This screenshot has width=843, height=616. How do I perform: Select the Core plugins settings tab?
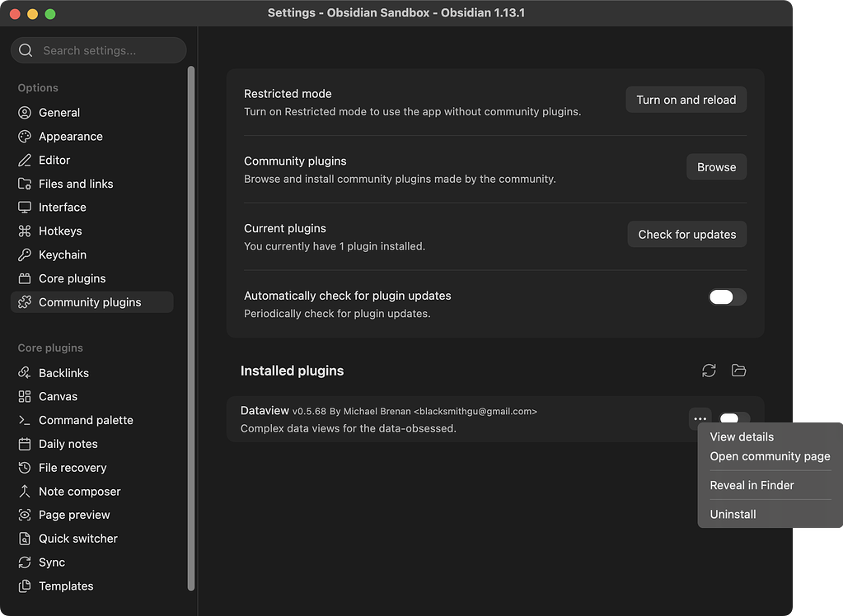[92, 278]
